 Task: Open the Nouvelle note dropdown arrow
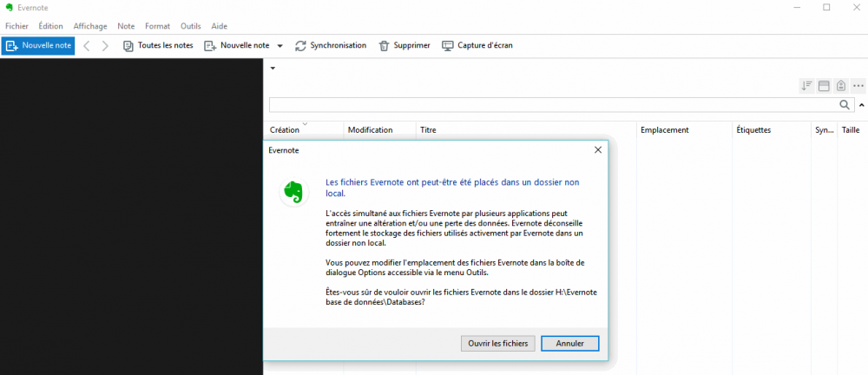280,46
